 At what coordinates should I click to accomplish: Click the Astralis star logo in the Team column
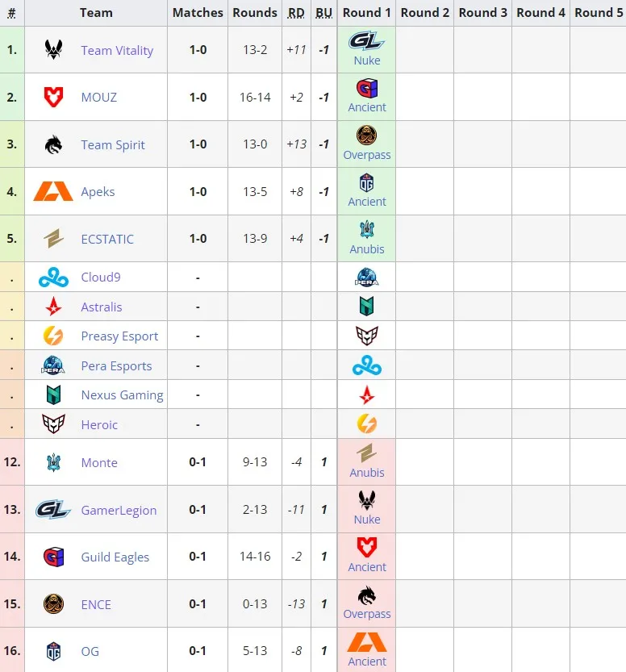click(x=53, y=307)
